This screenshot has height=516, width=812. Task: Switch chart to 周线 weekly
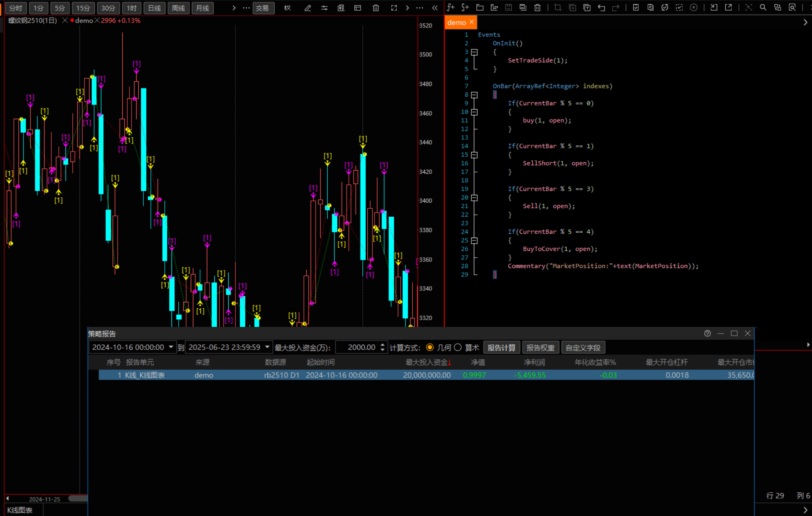pos(178,8)
